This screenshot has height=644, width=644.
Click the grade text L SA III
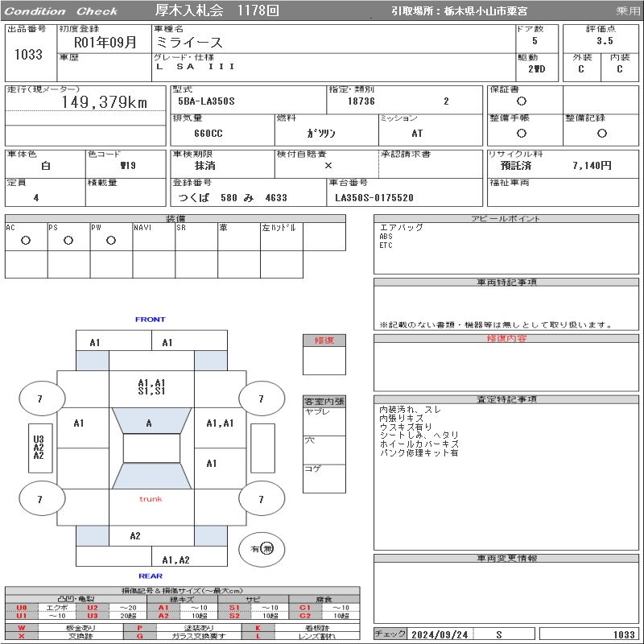tap(196, 67)
